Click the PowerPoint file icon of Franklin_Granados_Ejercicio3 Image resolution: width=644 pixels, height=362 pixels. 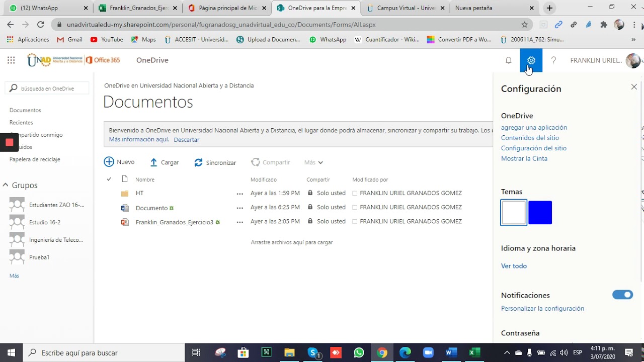(x=125, y=222)
